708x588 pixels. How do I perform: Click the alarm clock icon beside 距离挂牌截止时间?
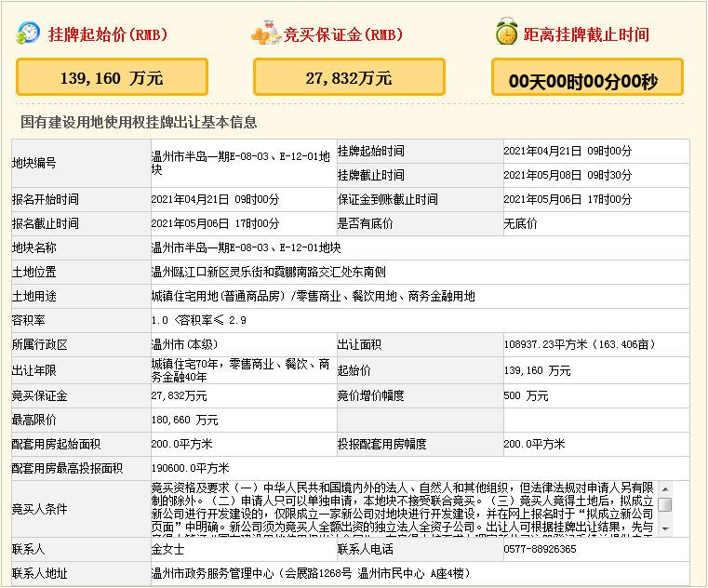tap(507, 32)
